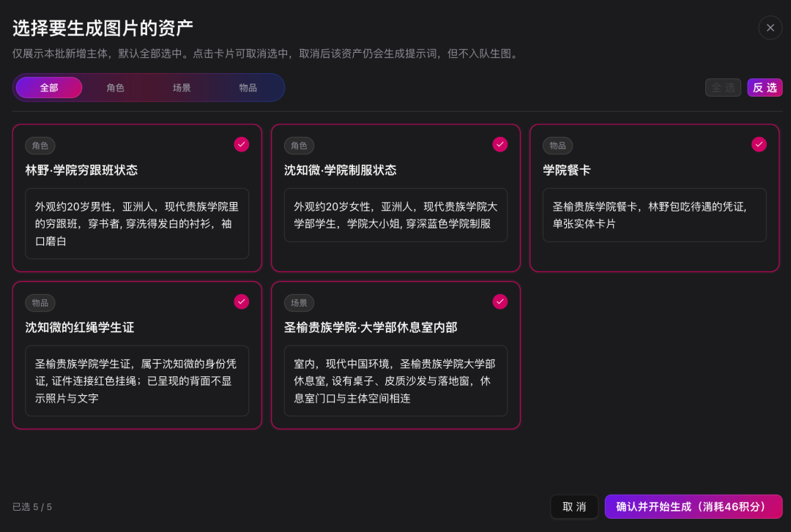The width and height of the screenshot is (791, 532).
Task: Click the description starting 外观约20岁男性
Action: click(x=137, y=224)
